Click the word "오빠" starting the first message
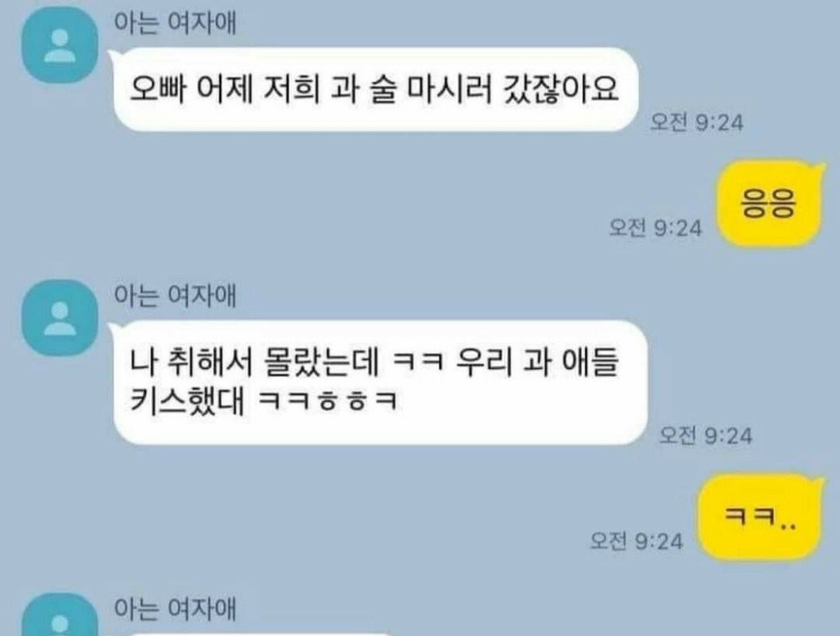Screen dimensions: 840x636 [x=157, y=89]
